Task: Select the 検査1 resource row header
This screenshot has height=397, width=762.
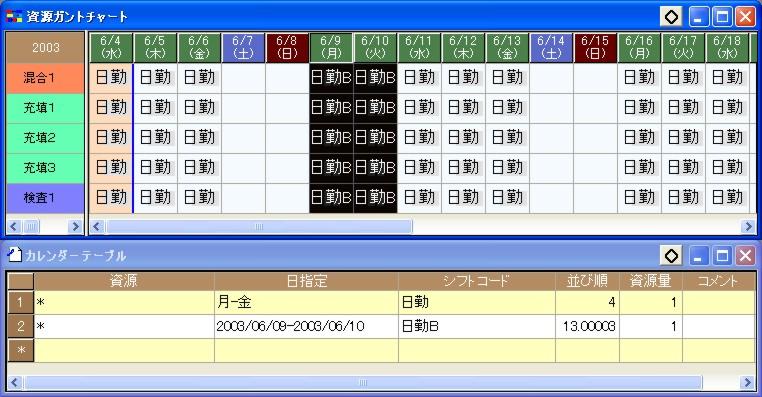Action: coord(45,198)
